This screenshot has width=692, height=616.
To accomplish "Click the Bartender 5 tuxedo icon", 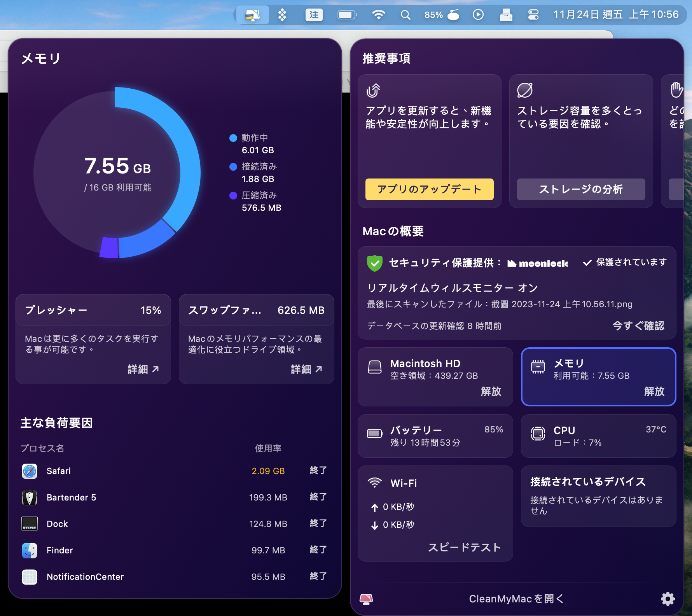I will 30,497.
